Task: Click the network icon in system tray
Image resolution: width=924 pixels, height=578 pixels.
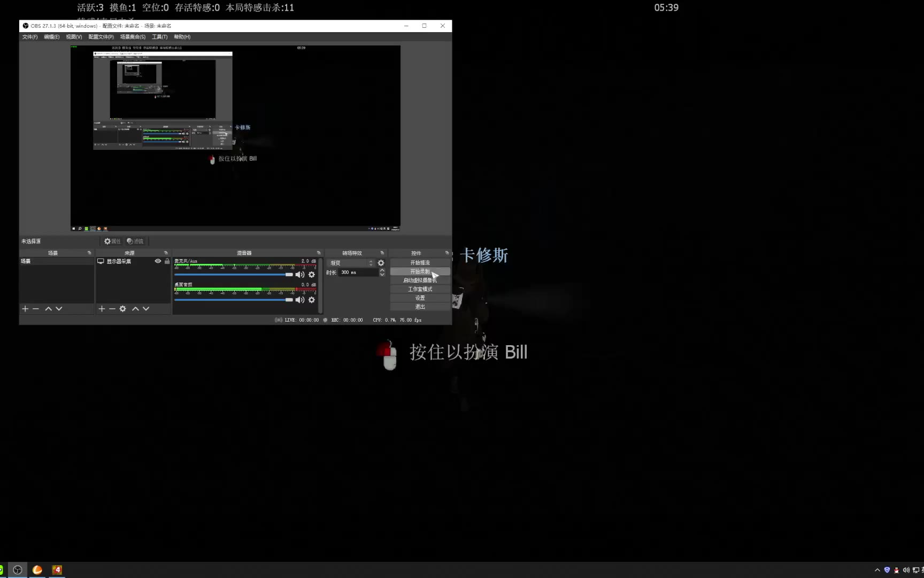Action: tap(916, 570)
